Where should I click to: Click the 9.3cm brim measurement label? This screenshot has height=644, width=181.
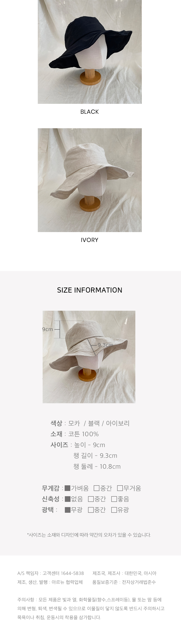(x=105, y=345)
